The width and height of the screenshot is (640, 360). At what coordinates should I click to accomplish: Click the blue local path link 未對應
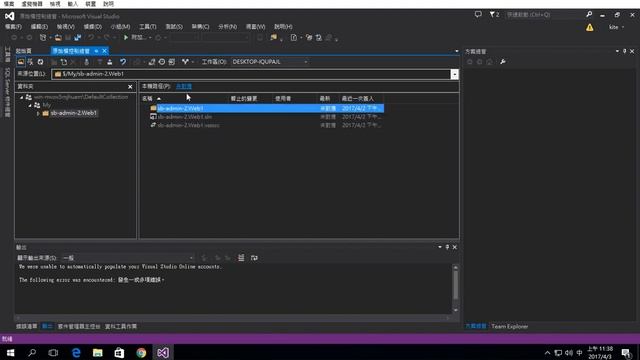pyautogui.click(x=184, y=86)
